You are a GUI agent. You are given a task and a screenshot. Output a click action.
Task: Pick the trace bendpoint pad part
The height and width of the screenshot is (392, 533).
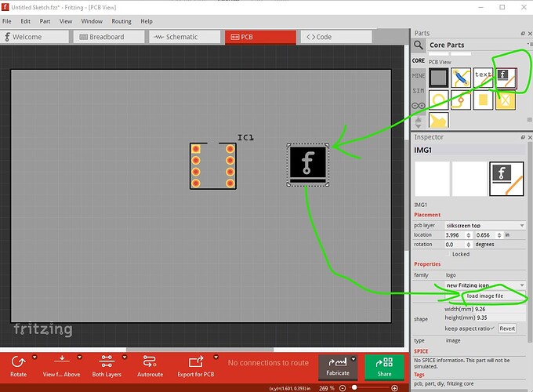coord(461,100)
